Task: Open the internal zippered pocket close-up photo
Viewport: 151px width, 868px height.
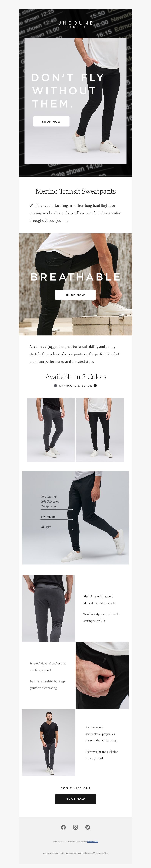Action: point(102,675)
